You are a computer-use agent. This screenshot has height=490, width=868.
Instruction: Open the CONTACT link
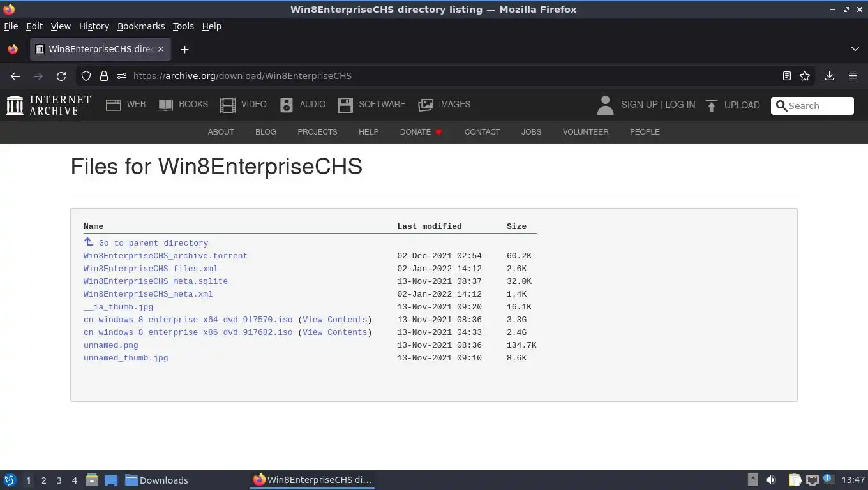tap(482, 132)
